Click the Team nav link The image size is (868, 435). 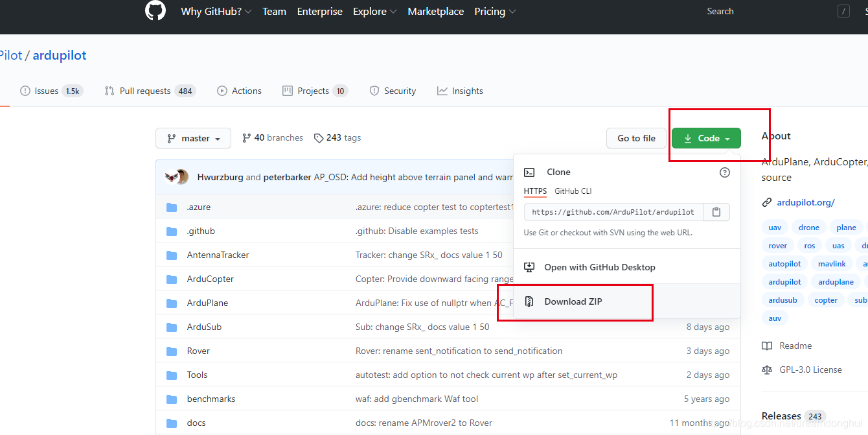pos(274,12)
